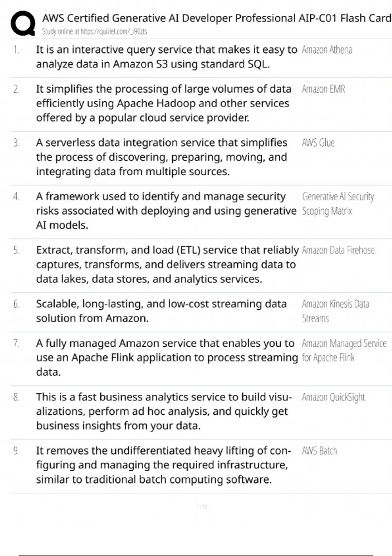
Task: Select the low-cost streaming data definition
Action: click(161, 311)
